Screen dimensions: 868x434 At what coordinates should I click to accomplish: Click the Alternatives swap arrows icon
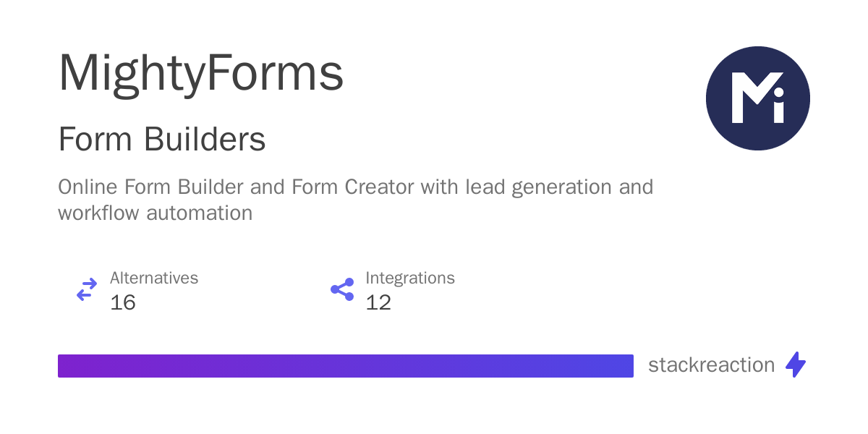(87, 290)
